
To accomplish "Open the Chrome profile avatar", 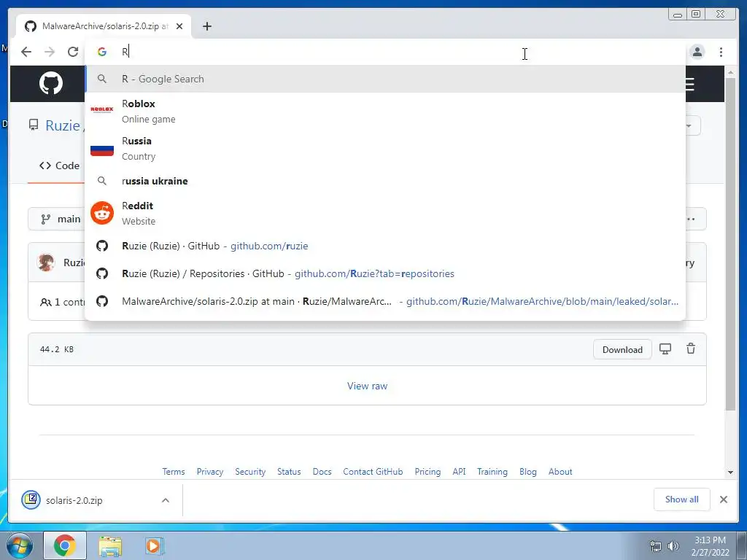I will (697, 52).
